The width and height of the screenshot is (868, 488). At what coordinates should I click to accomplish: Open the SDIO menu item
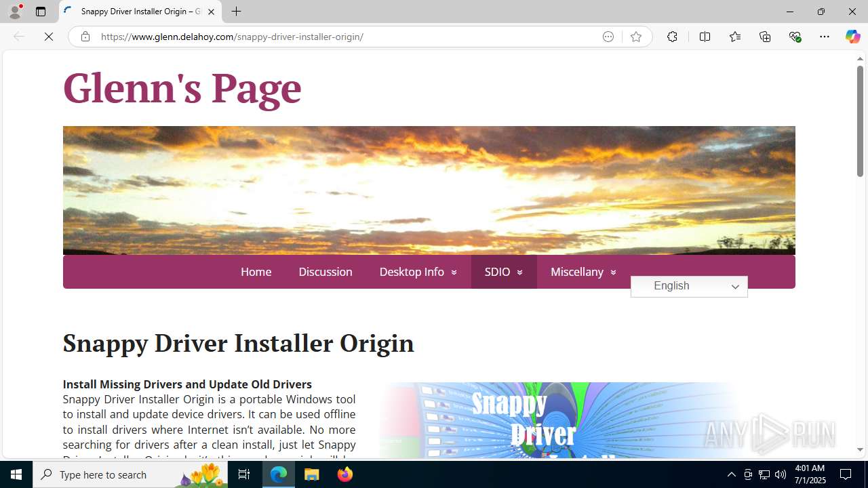(497, 272)
